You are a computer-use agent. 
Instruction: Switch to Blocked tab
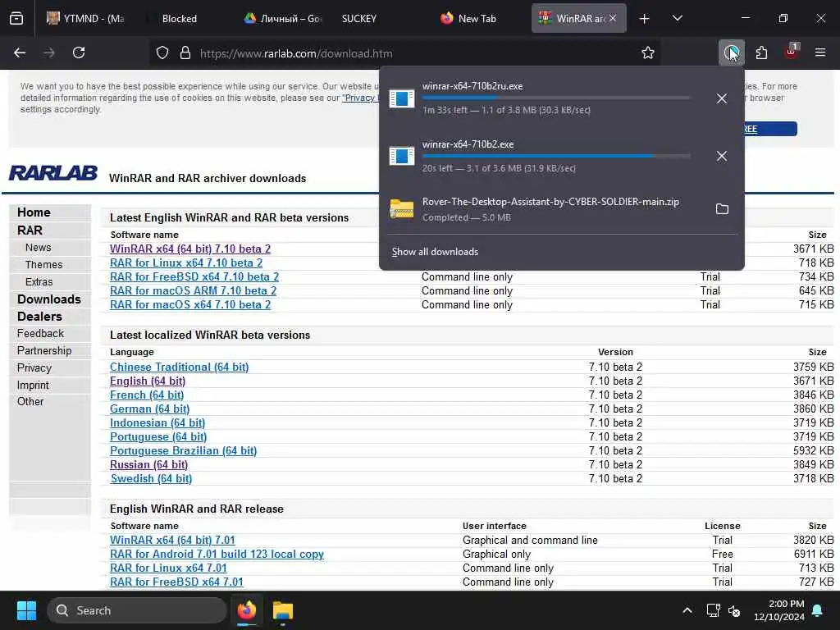tap(180, 19)
